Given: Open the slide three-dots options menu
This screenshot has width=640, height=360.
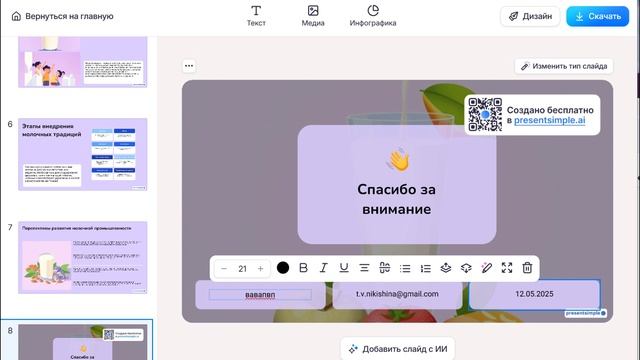Looking at the screenshot, I should coord(189,66).
